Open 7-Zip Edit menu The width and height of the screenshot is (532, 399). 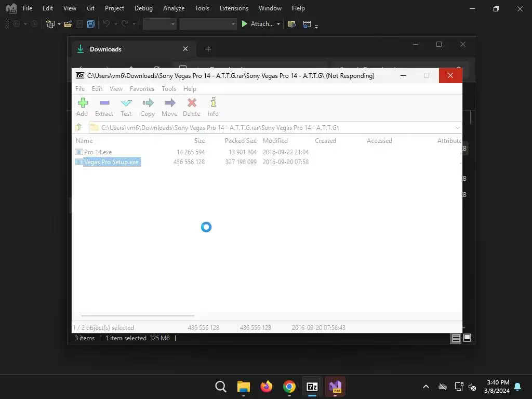click(x=97, y=88)
